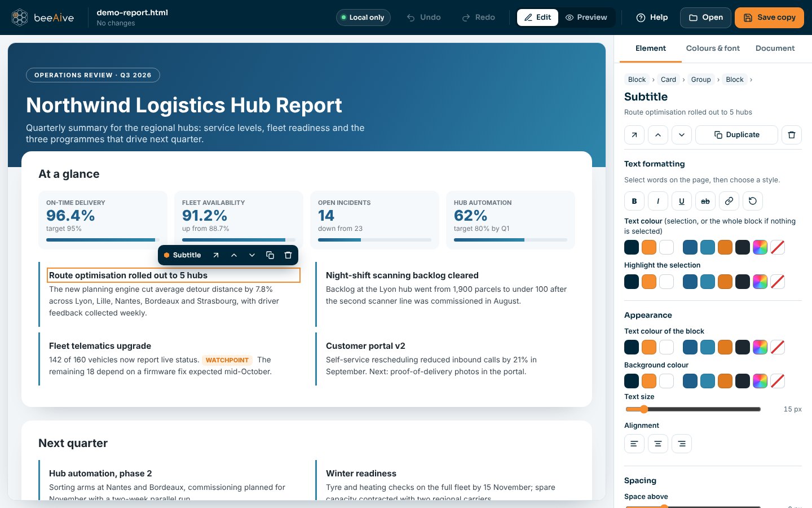Open the Colours & font tab

(713, 49)
